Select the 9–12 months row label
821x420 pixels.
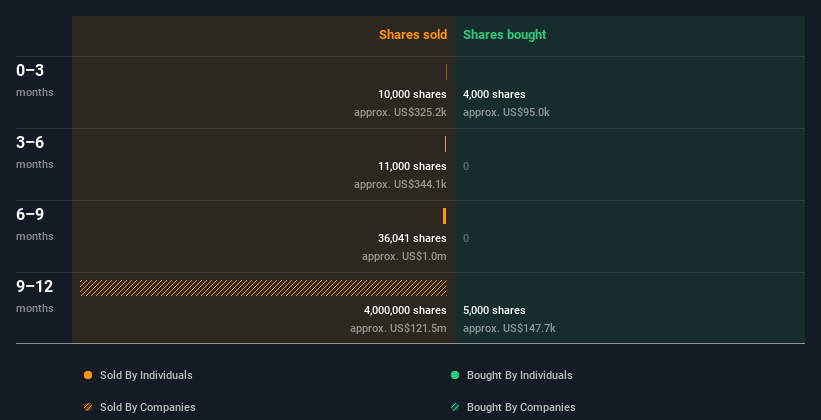pyautogui.click(x=35, y=296)
